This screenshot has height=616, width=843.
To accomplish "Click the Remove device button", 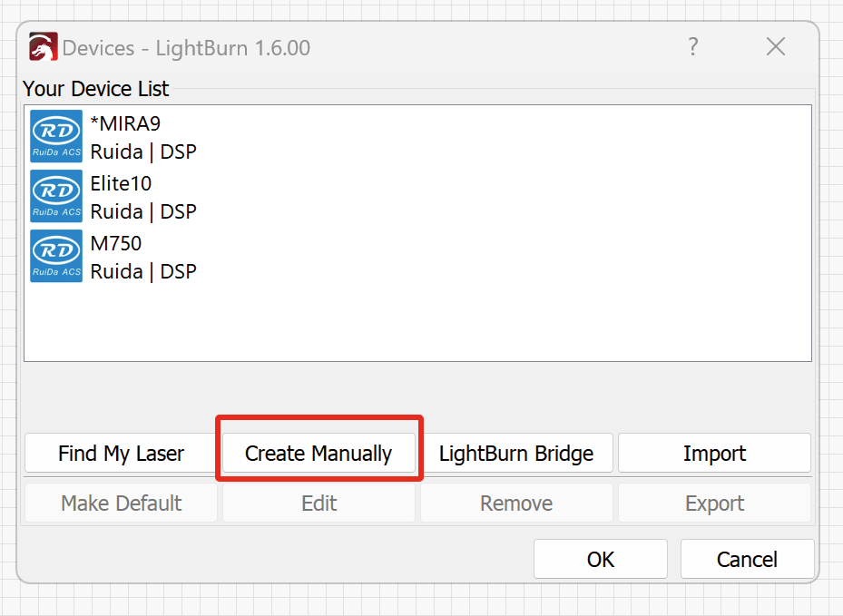I will tap(516, 504).
